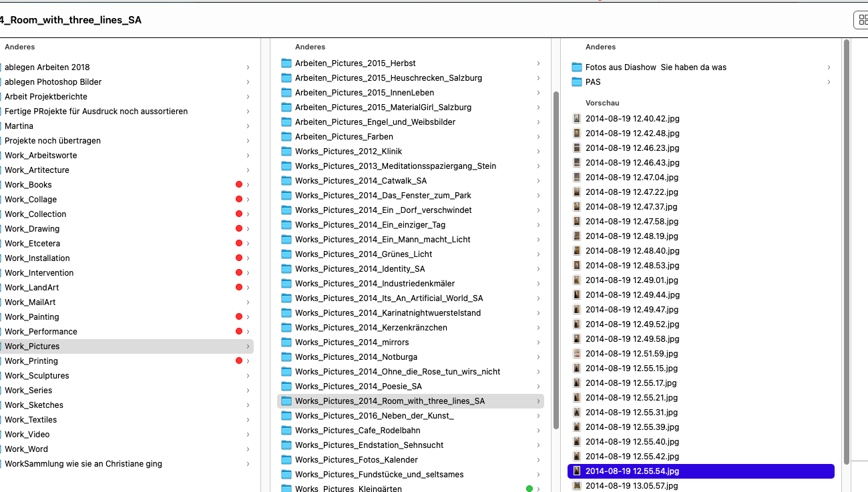Click the PAS folder icon
Image resolution: width=868 pixels, height=492 pixels.
click(x=577, y=81)
